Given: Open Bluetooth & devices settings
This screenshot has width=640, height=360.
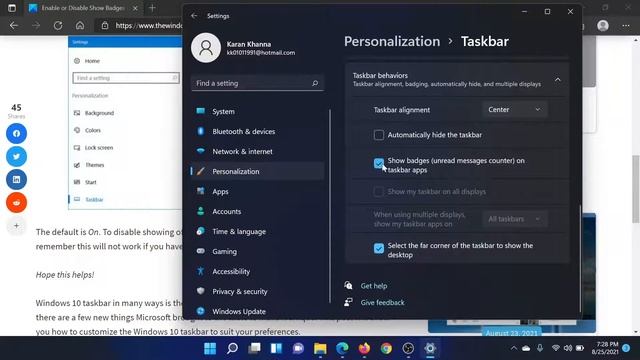Looking at the screenshot, I should click(x=258, y=131).
